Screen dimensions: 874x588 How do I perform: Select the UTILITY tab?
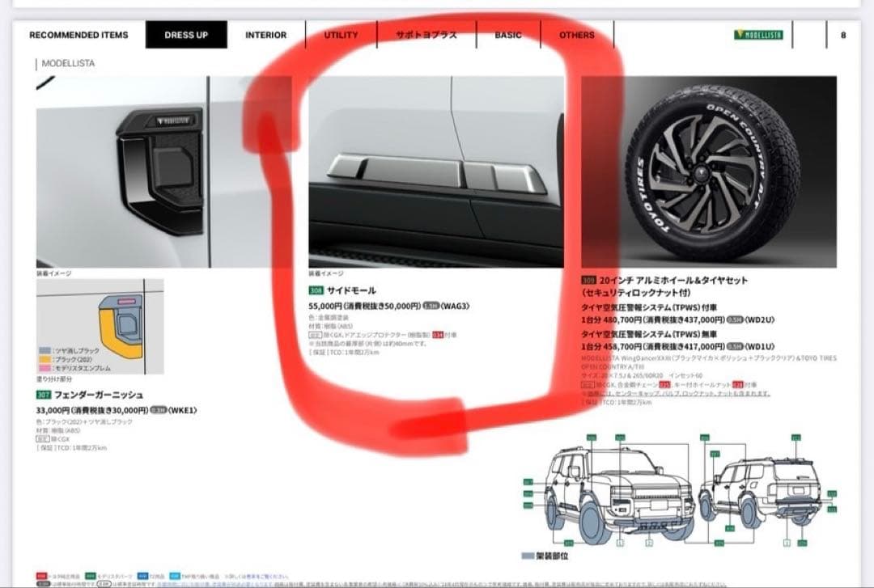pyautogui.click(x=341, y=35)
